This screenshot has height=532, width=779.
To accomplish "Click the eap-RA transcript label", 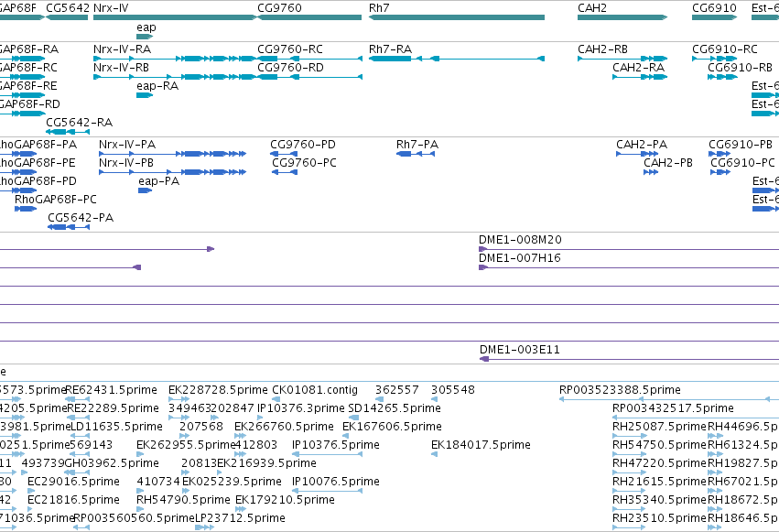I will (157, 86).
